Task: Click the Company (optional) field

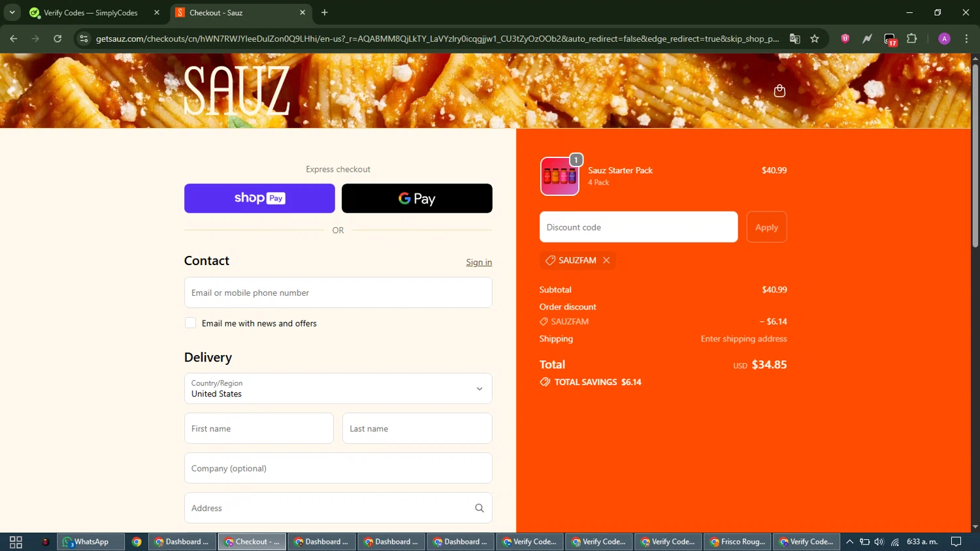Action: pyautogui.click(x=338, y=468)
